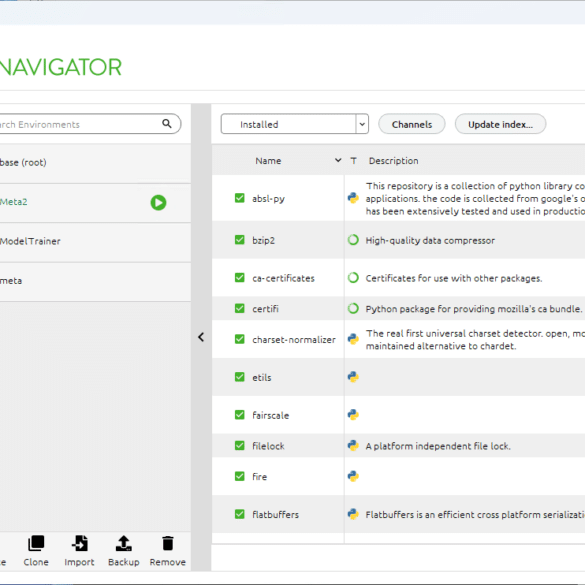
Task: Click the Python icon next to absl-py
Action: click(x=353, y=198)
